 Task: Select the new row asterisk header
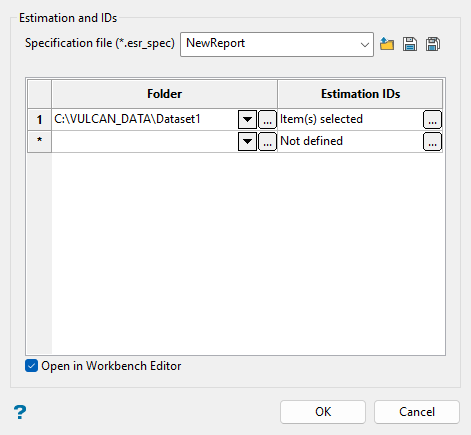[x=39, y=142]
